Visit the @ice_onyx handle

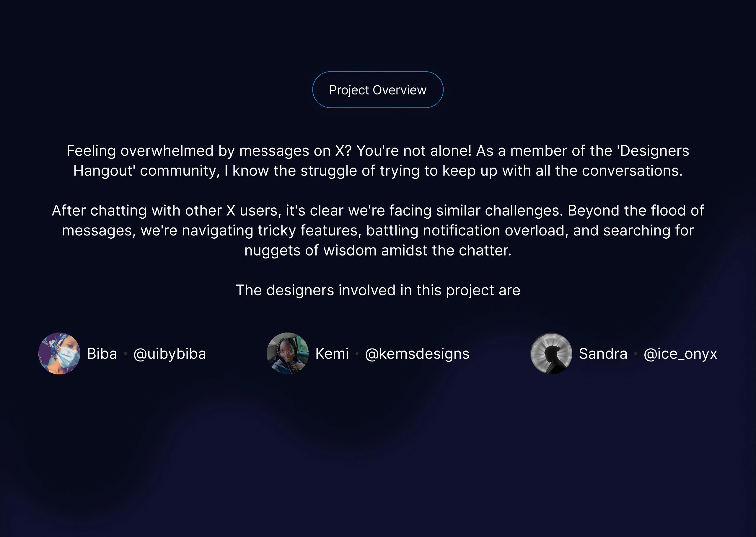(x=680, y=354)
